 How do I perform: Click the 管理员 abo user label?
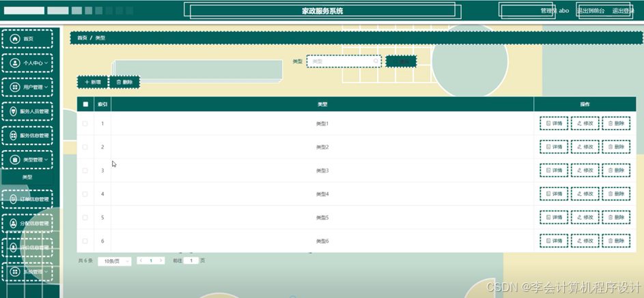(x=555, y=11)
